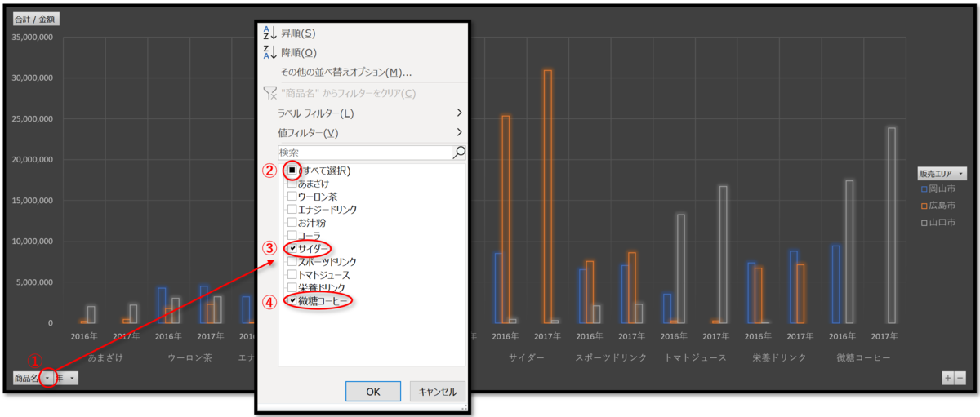Check the ウーロン茶 checkbox

[x=292, y=197]
